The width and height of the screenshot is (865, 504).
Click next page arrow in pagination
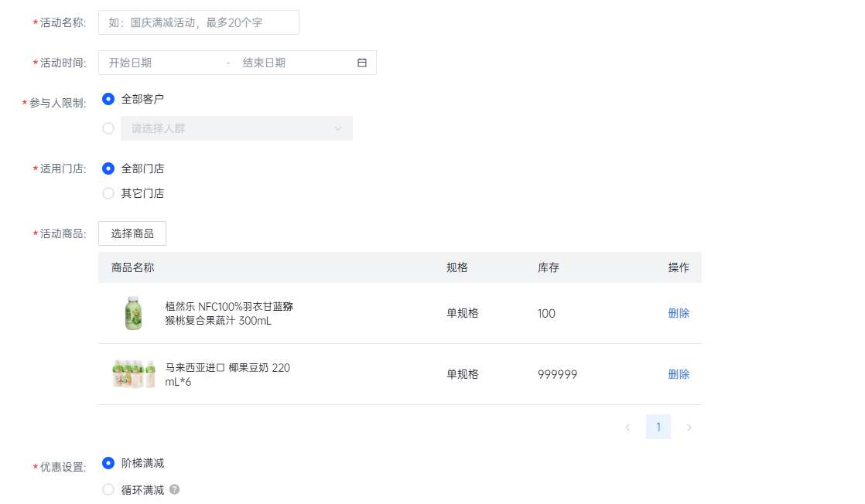pos(689,427)
